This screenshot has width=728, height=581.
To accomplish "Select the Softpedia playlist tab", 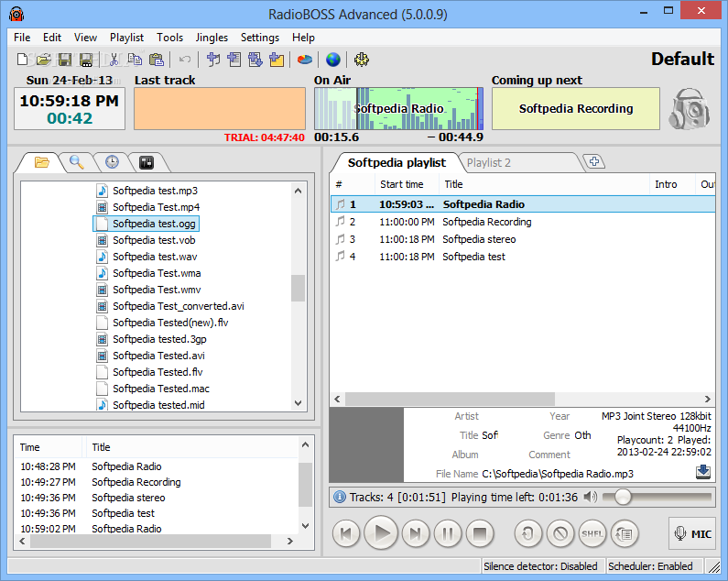I will [x=397, y=163].
